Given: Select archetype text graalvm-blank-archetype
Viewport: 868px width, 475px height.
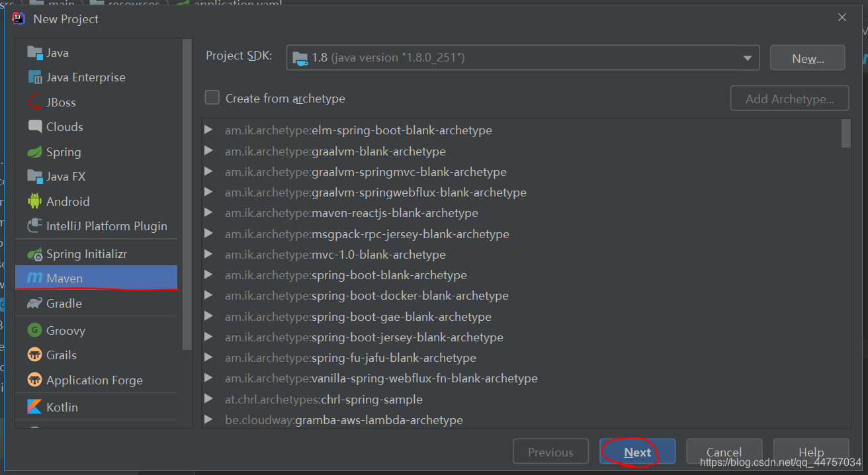Looking at the screenshot, I should 378,151.
